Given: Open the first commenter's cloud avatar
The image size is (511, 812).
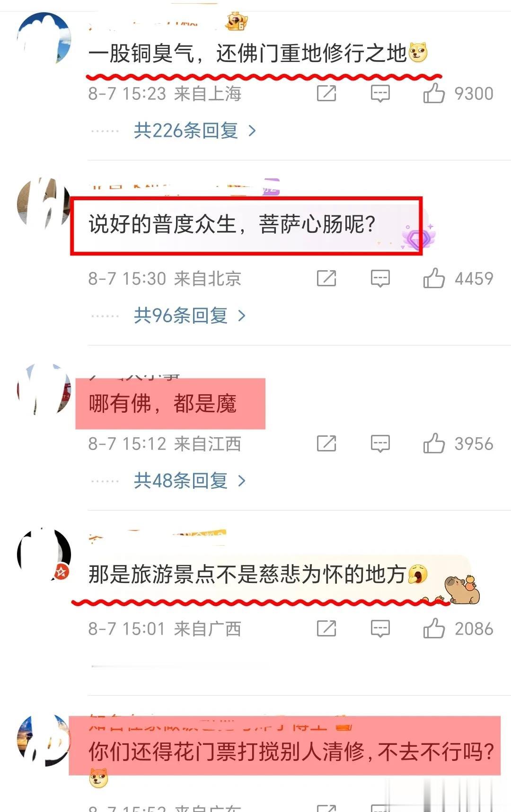Looking at the screenshot, I should 44,39.
